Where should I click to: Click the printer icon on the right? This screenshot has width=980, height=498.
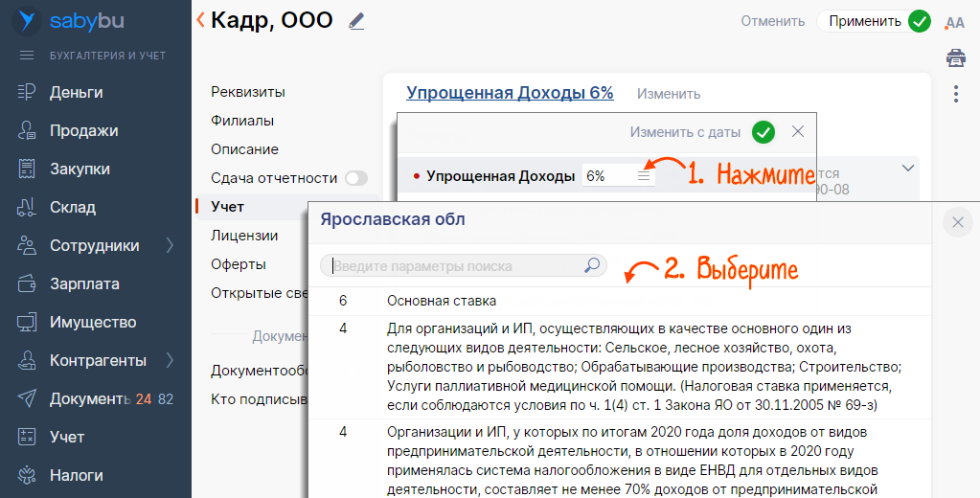click(x=955, y=58)
